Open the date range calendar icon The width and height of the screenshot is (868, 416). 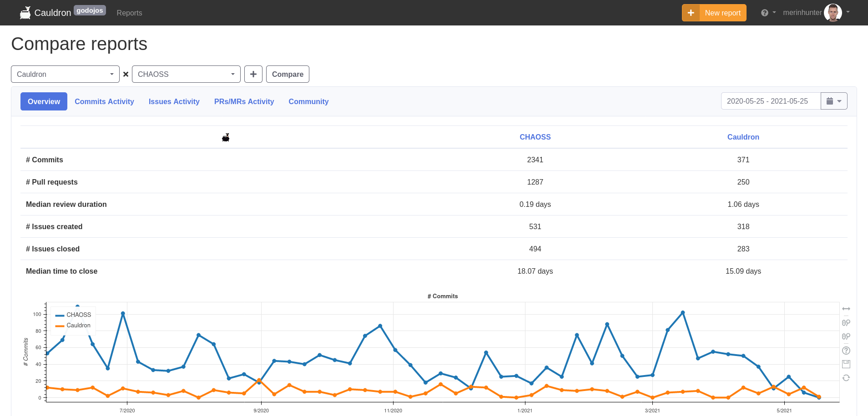point(830,101)
